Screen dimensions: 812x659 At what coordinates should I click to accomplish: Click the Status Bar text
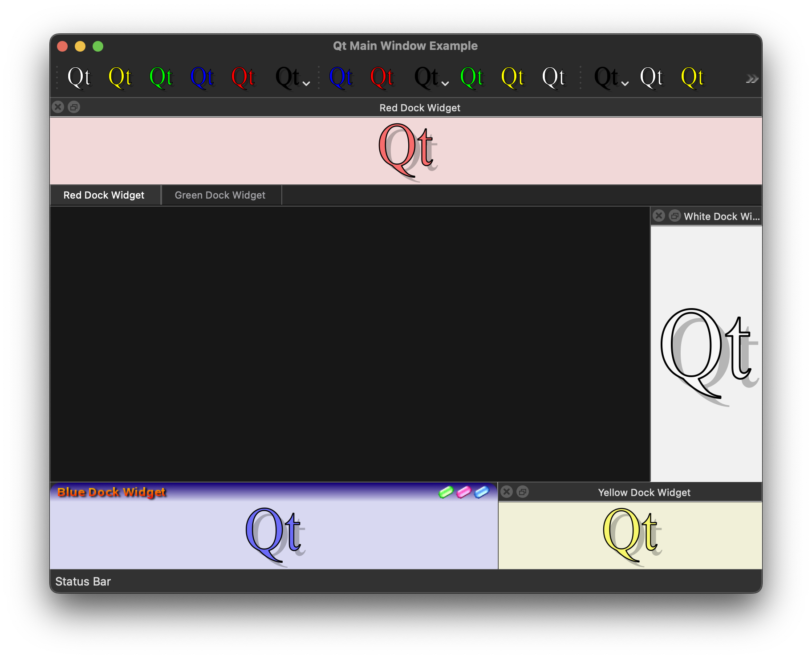coord(83,582)
